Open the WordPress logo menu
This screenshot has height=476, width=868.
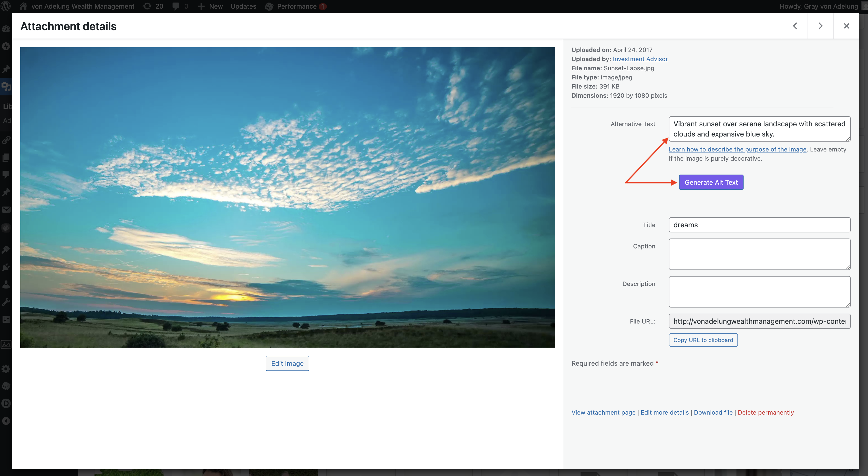[6, 6]
